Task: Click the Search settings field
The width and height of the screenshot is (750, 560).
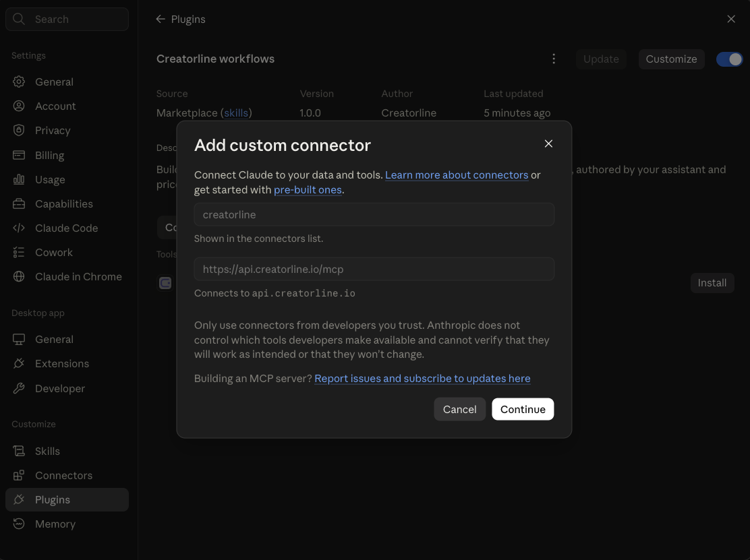Action: pyautogui.click(x=67, y=19)
